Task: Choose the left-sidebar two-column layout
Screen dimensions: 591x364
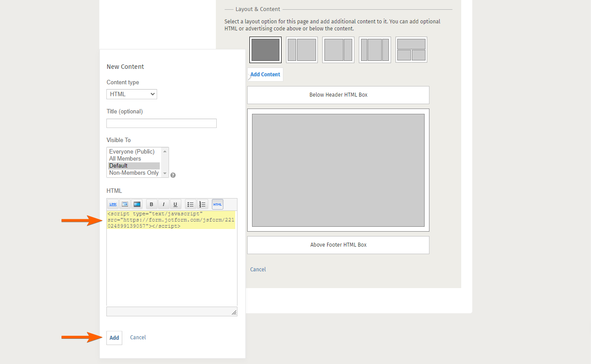Action: (x=302, y=50)
